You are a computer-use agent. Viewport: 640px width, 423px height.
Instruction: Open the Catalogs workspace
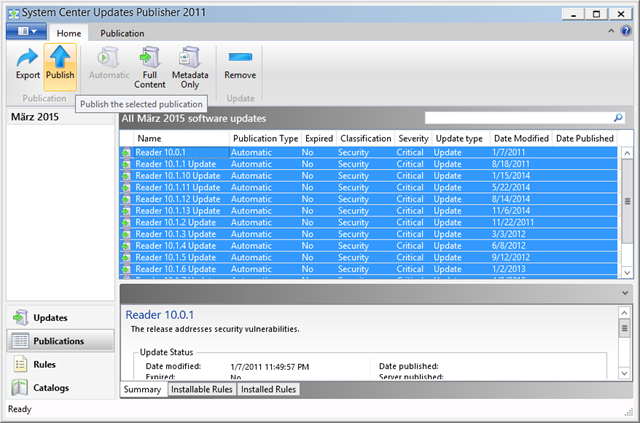(60, 387)
